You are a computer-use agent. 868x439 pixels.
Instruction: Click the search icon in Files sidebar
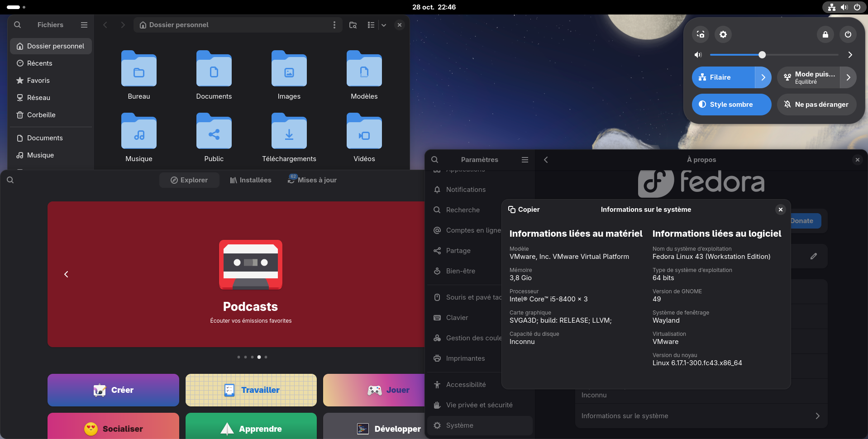pos(17,25)
